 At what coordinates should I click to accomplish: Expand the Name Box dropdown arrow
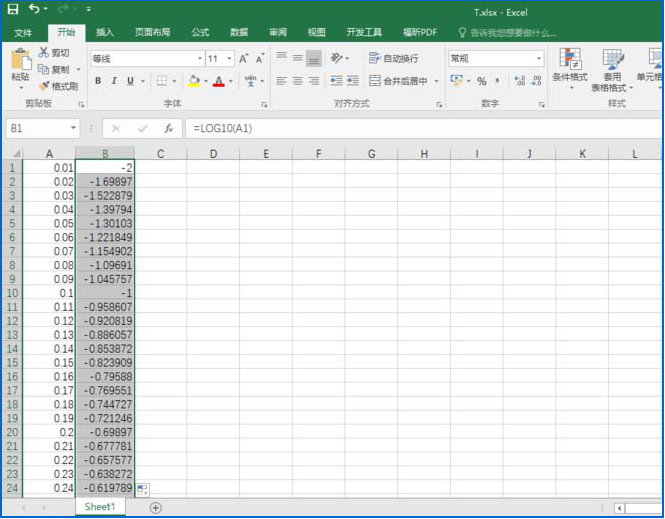[73, 128]
